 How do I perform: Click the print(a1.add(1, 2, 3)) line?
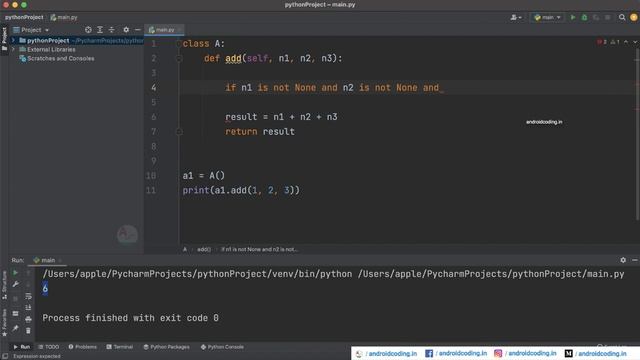tap(241, 191)
